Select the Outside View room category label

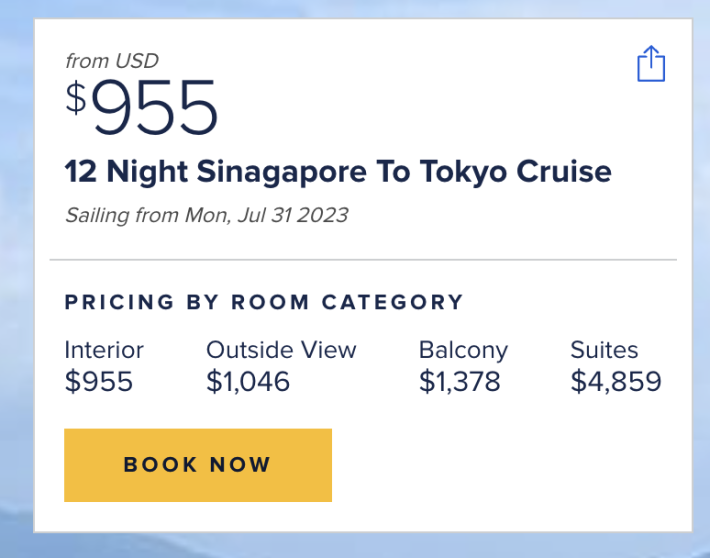pos(281,350)
